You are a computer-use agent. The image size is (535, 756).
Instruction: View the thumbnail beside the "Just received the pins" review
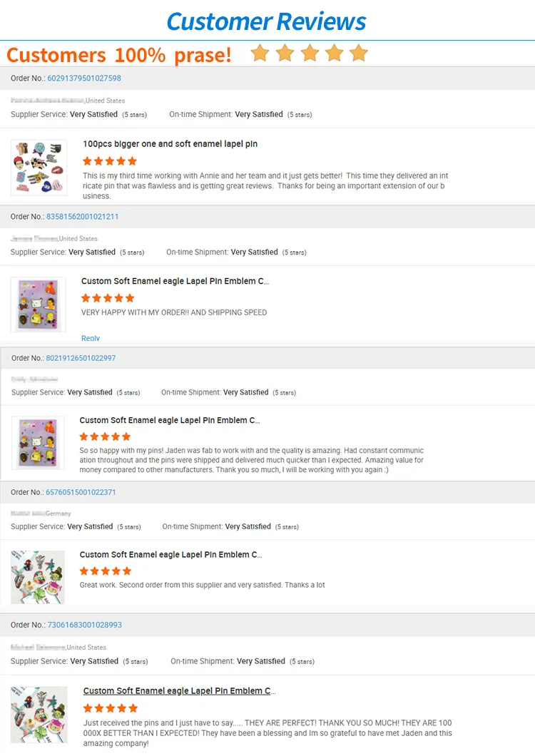(x=39, y=715)
